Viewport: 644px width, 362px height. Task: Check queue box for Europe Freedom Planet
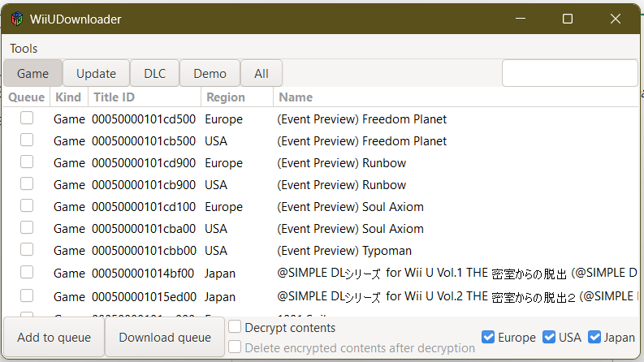[x=27, y=119]
